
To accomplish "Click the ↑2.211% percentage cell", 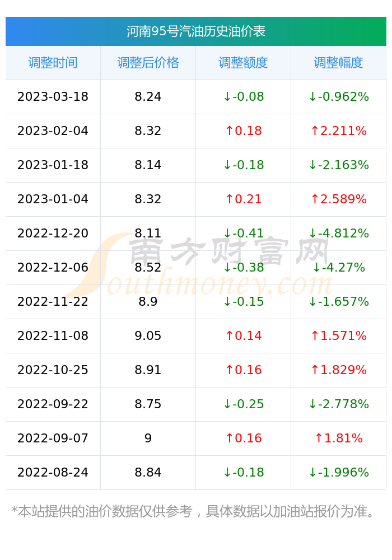I will tap(338, 130).
